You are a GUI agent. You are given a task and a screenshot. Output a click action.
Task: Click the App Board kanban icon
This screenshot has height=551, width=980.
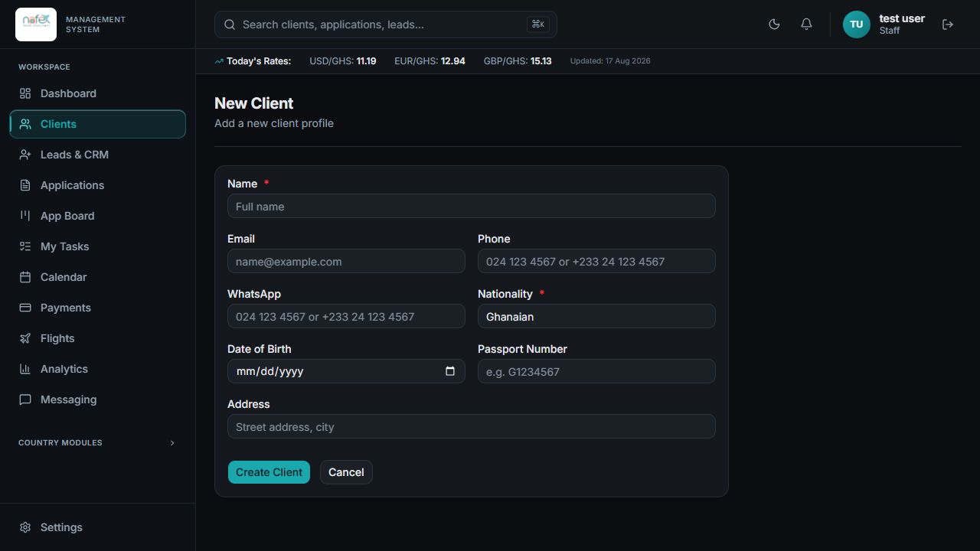(25, 216)
